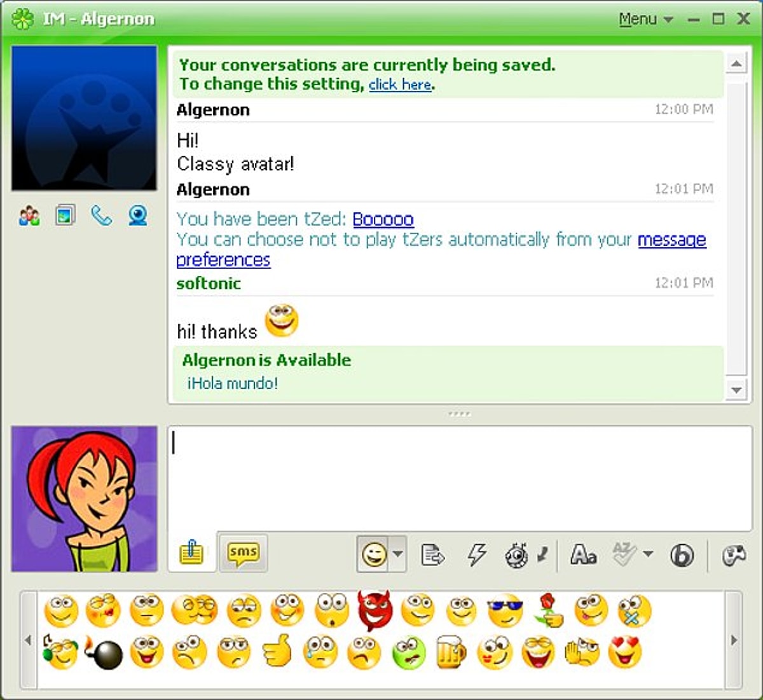Viewport: 763px width, 700px height.
Task: Start a voice call with phone icon
Action: point(101,216)
